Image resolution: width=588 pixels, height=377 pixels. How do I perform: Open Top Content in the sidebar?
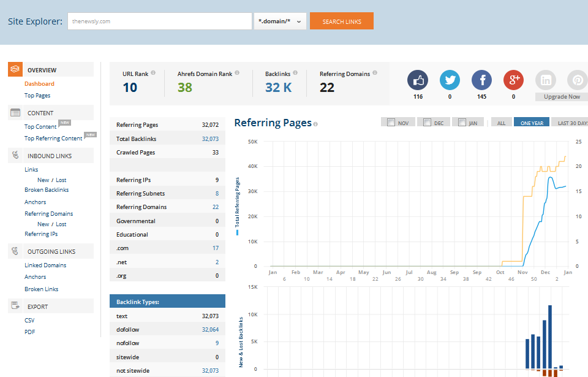[40, 126]
